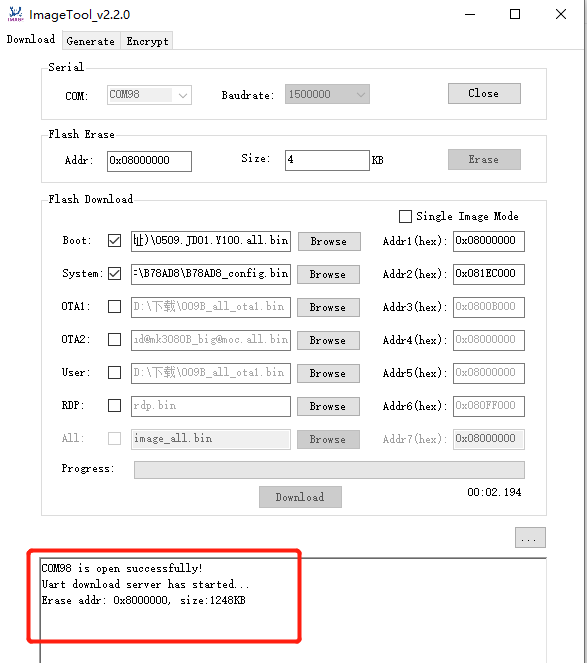Uncheck the System image checkbox
Viewport: 587px width, 663px height.
click(x=114, y=274)
